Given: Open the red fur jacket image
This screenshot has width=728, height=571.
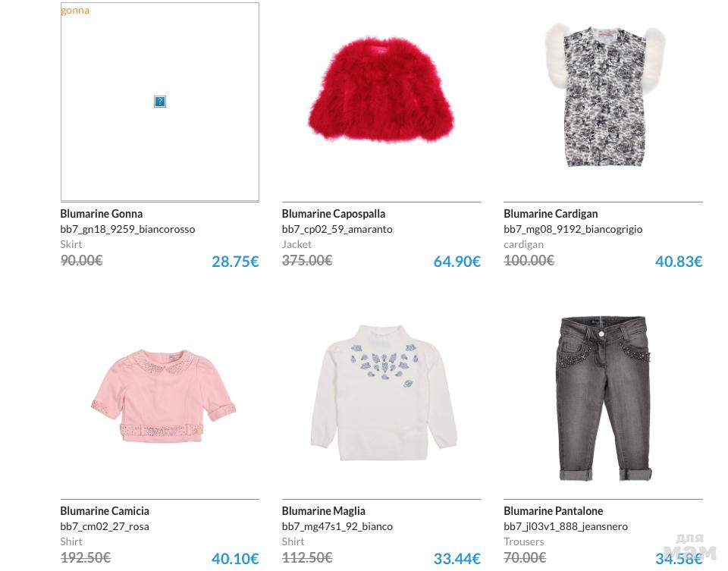Looking at the screenshot, I should click(381, 91).
